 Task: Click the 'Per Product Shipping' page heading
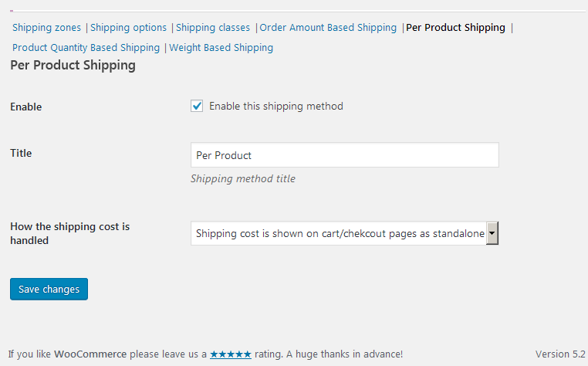coord(73,66)
